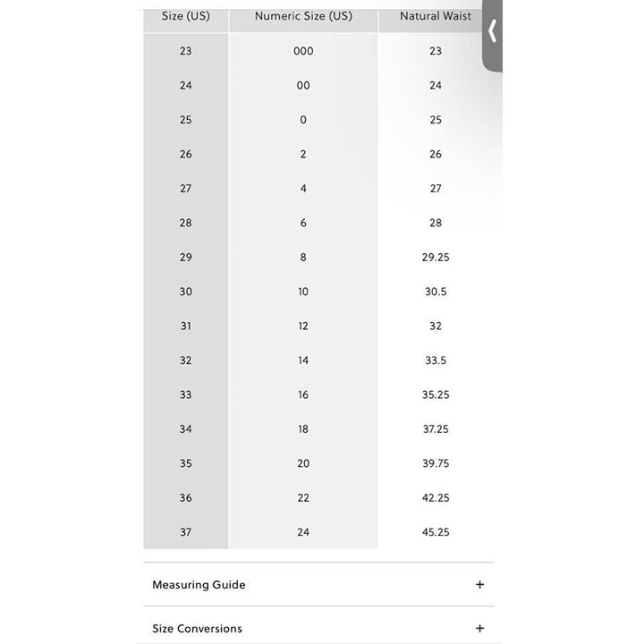
Task: Click the 45.25 natural waist value
Action: coord(436,532)
